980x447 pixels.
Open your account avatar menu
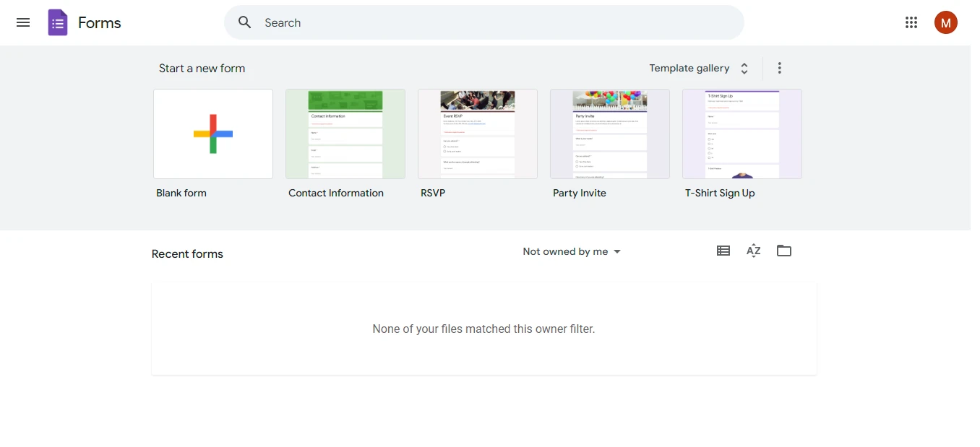[945, 22]
